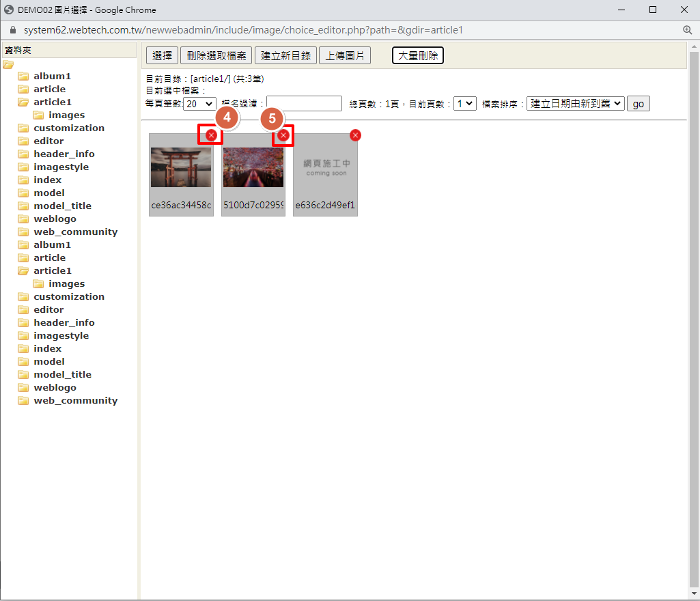Click the folder icon of the topmost album1
This screenshot has height=601, width=700.
(x=23, y=76)
